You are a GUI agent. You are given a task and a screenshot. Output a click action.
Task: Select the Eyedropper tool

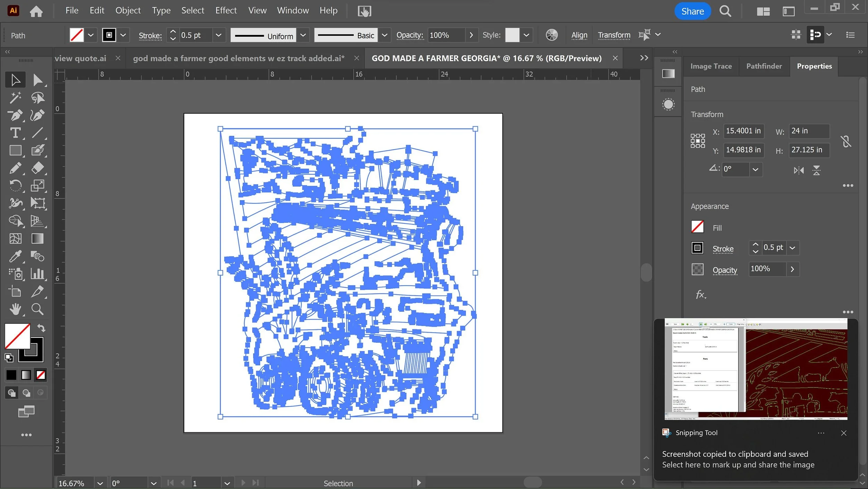tap(15, 256)
